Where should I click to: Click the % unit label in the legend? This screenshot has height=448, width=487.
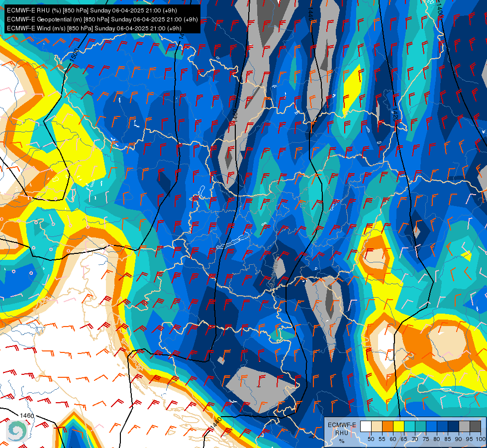point(342,441)
